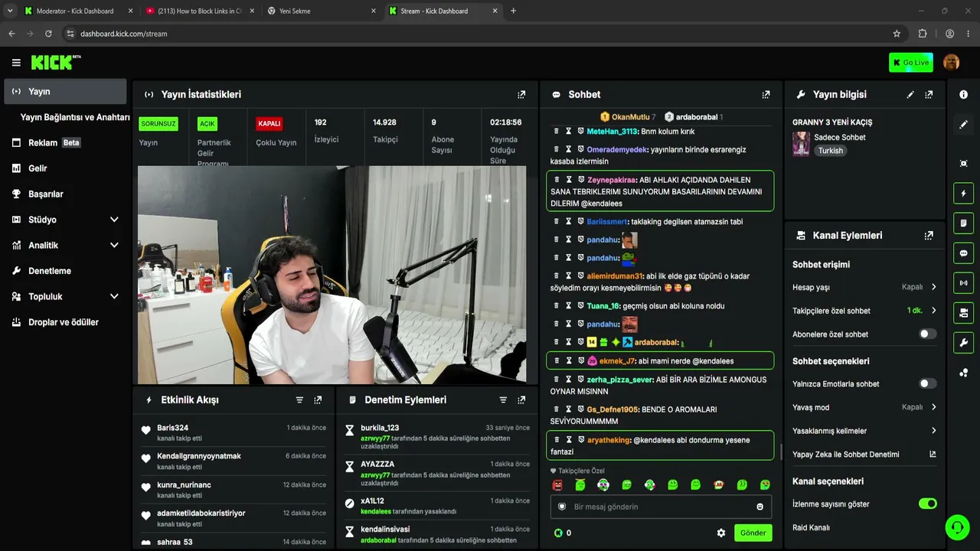Click the browser address bar
Image resolution: width=980 pixels, height=551 pixels.
pyautogui.click(x=476, y=34)
